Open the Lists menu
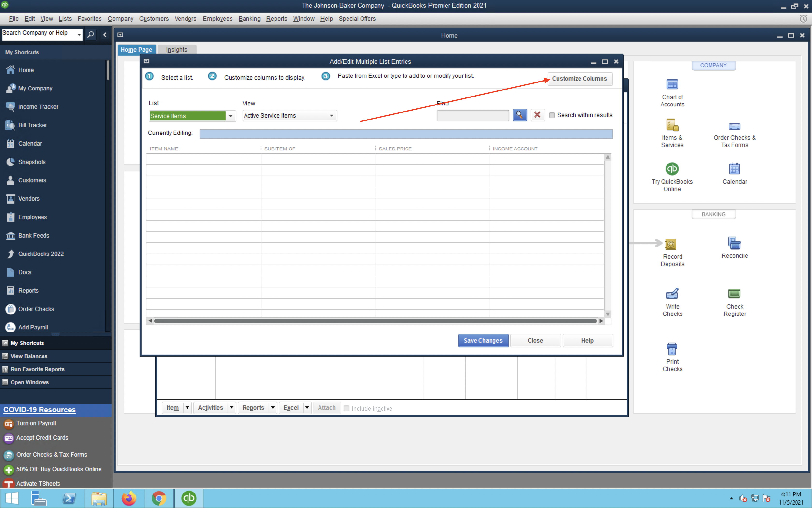The width and height of the screenshot is (812, 508). [65, 19]
